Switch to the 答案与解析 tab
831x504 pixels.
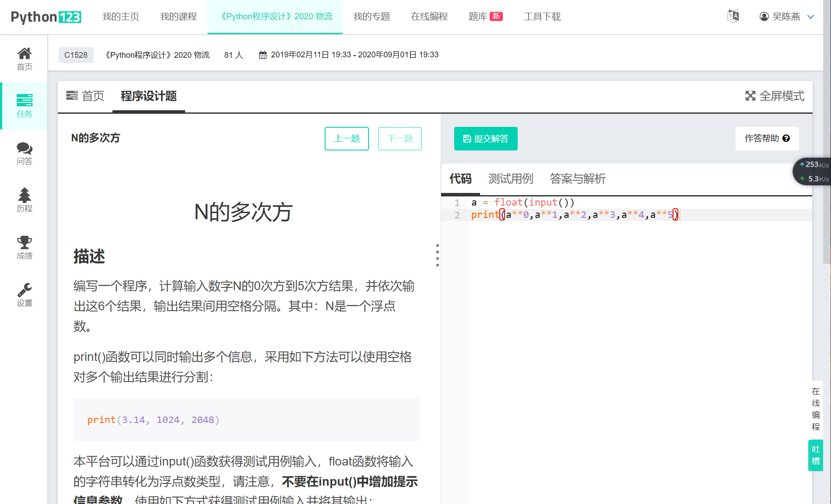[x=578, y=178]
